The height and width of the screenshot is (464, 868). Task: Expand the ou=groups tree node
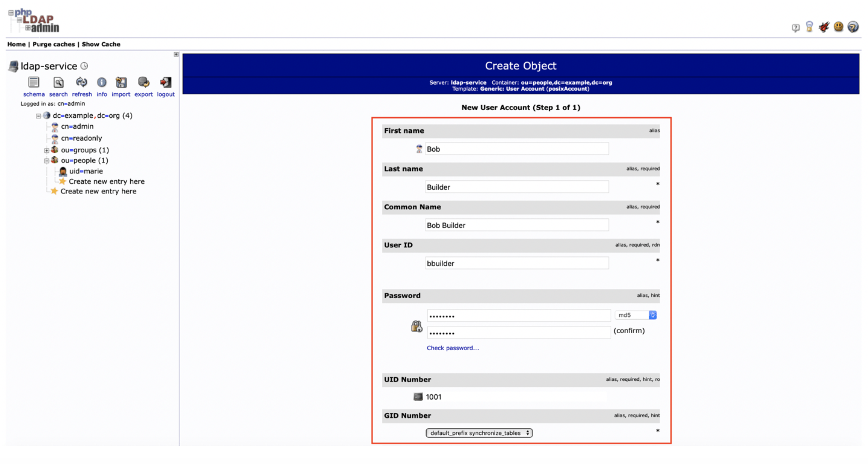47,150
